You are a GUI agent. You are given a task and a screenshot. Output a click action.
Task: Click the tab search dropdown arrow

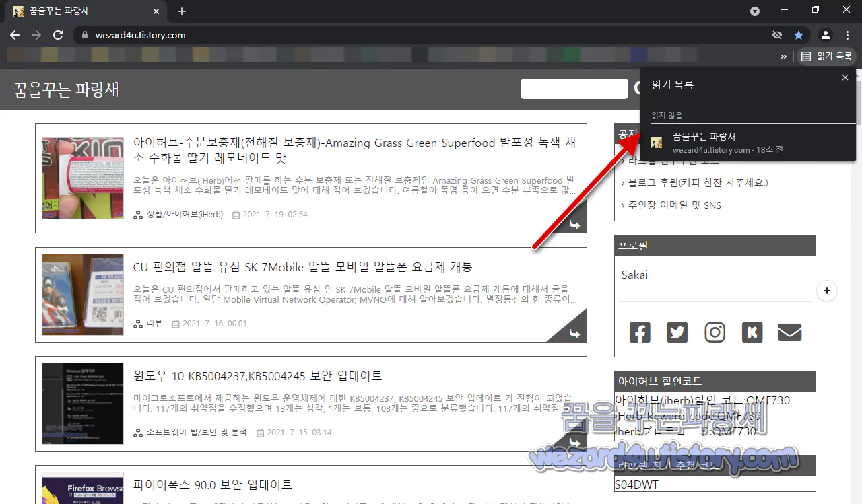(755, 11)
